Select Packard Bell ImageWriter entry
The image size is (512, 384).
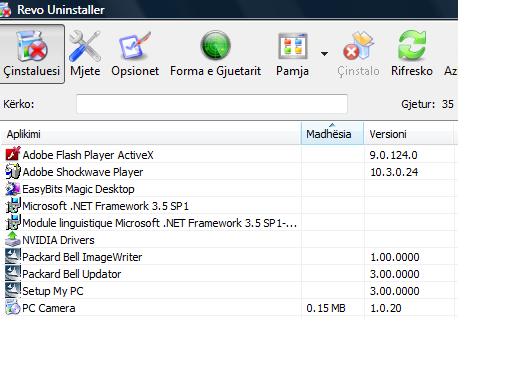point(228,257)
